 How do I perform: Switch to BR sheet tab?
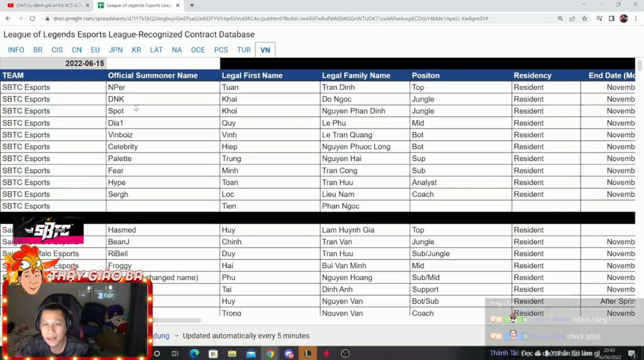[38, 50]
